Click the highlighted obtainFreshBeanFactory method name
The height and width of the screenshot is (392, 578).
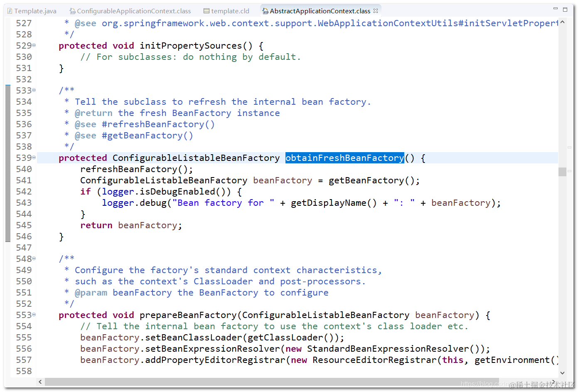[x=344, y=158]
